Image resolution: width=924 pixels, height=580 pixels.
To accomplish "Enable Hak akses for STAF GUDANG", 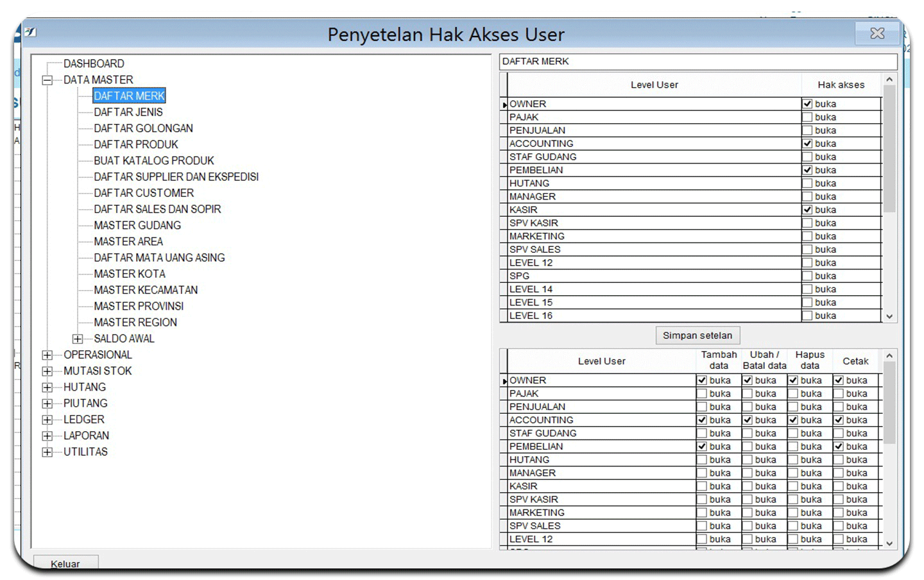I will click(807, 157).
